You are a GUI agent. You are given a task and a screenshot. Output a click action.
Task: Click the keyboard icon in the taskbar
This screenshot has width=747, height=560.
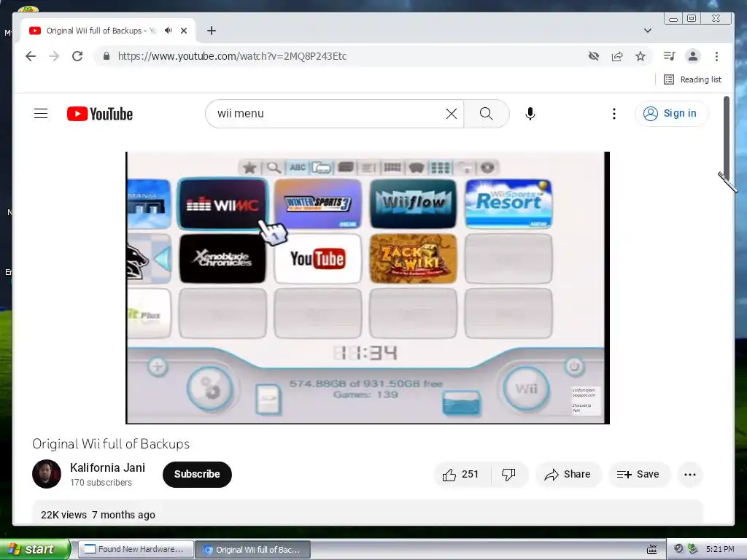[651, 550]
